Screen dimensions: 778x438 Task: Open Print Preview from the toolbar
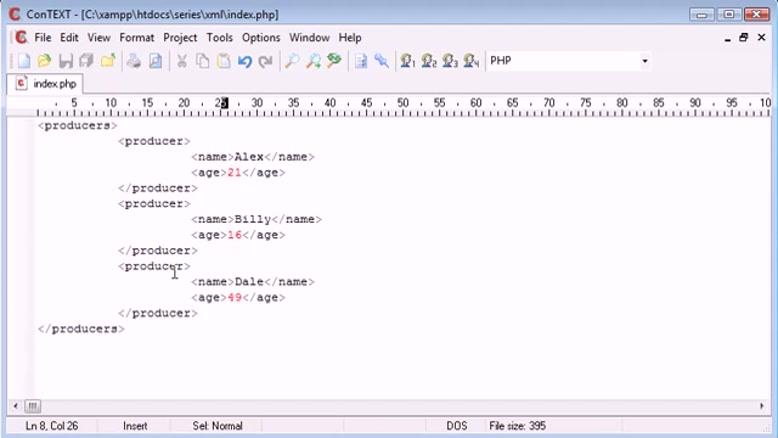[x=155, y=61]
